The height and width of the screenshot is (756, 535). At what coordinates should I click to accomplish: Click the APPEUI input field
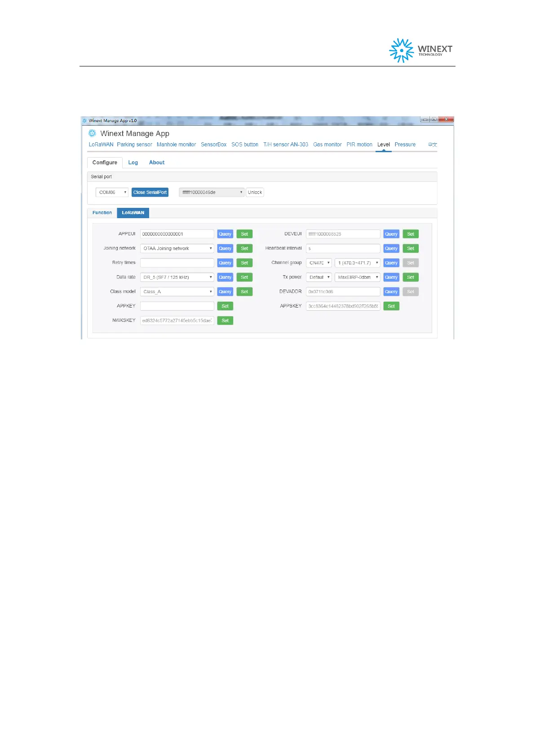coord(177,234)
